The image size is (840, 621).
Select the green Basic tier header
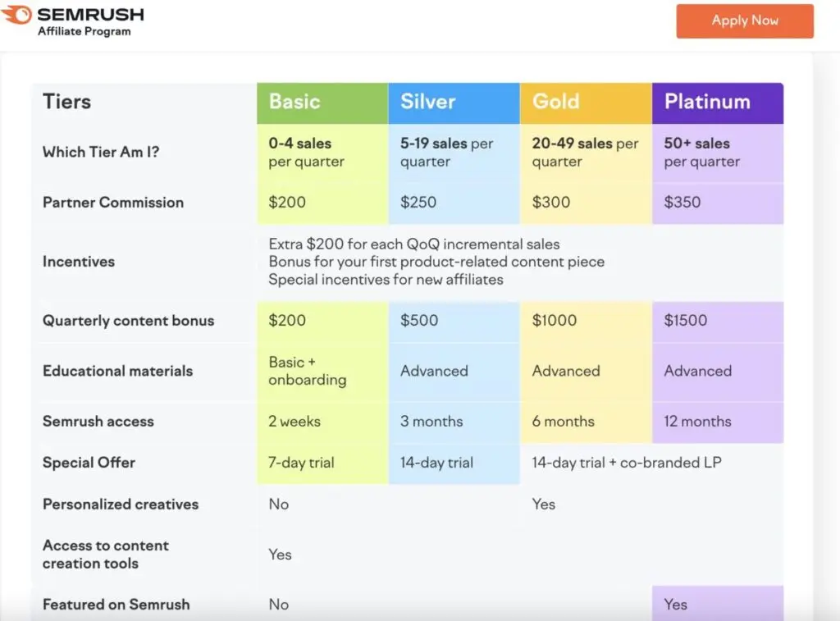pos(322,103)
